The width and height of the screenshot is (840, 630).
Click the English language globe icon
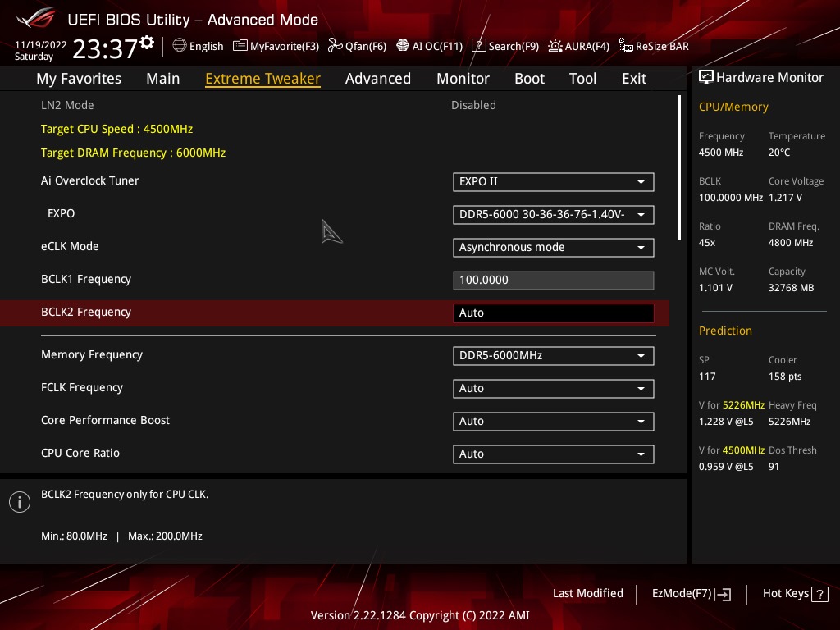180,46
